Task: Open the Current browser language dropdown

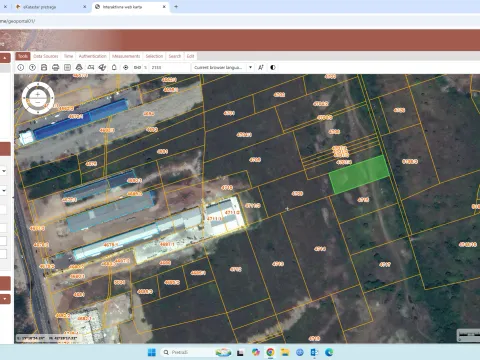Action: click(x=223, y=67)
